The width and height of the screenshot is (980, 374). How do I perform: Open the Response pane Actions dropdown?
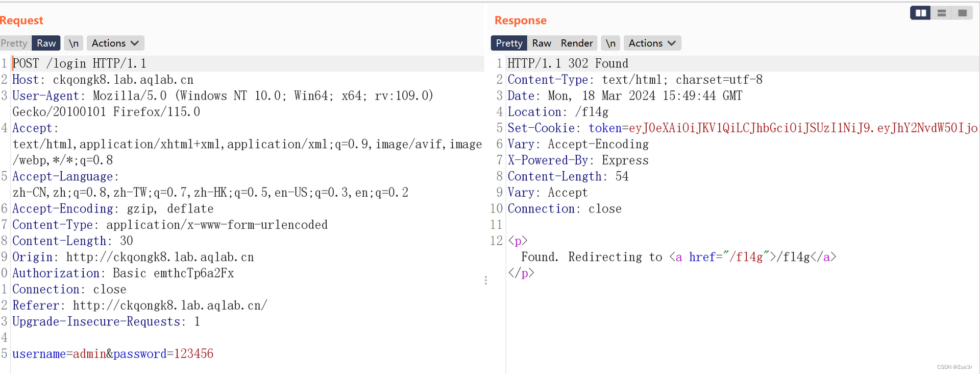click(652, 43)
